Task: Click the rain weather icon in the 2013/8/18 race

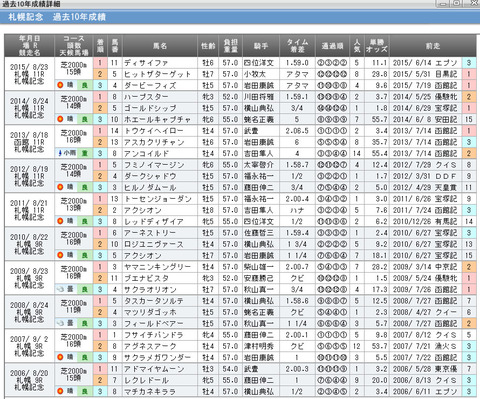Action: (60, 153)
